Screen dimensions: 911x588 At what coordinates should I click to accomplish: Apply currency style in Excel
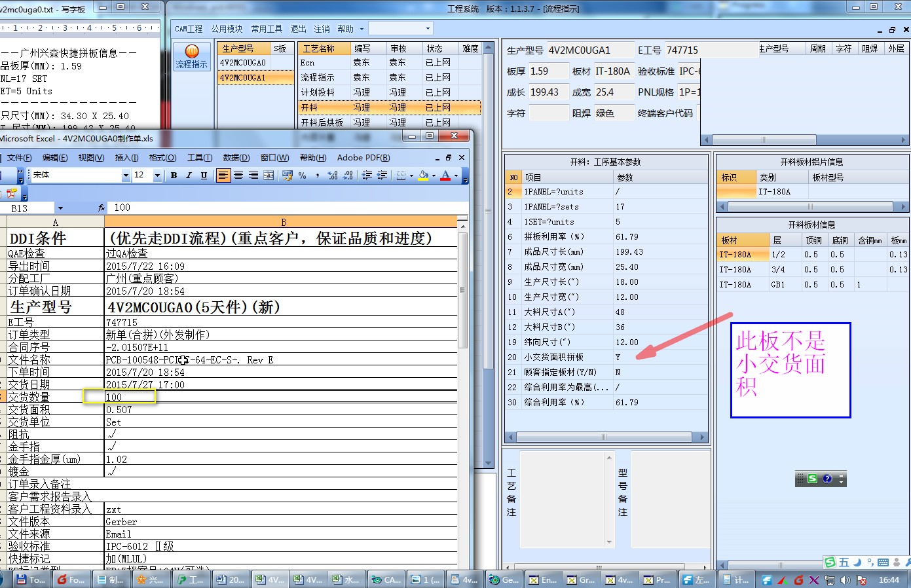tap(287, 175)
